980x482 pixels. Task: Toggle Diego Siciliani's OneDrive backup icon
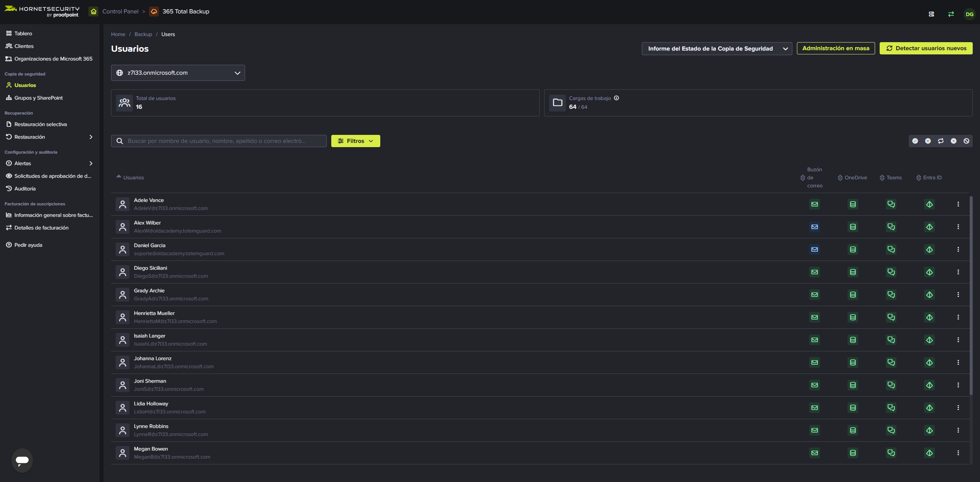pos(852,272)
